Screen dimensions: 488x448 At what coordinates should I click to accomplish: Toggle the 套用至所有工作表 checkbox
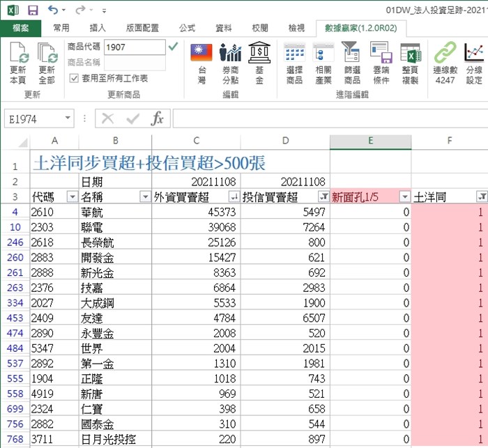click(x=74, y=78)
